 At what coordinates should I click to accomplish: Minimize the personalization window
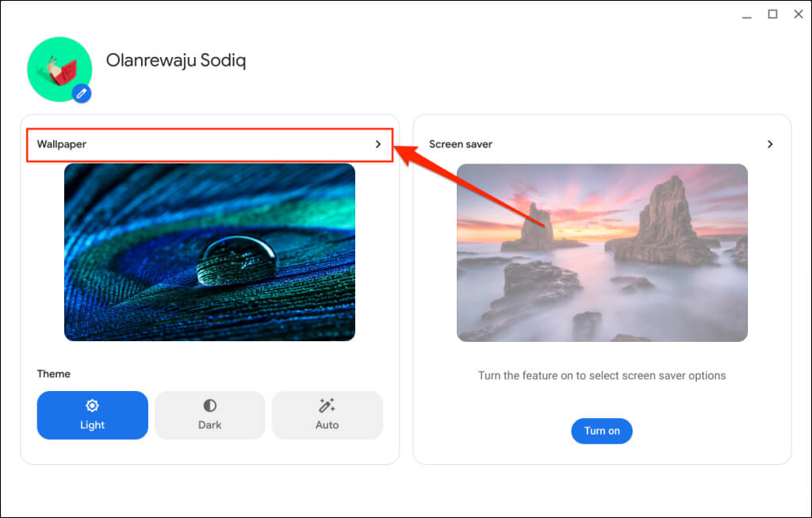747,14
